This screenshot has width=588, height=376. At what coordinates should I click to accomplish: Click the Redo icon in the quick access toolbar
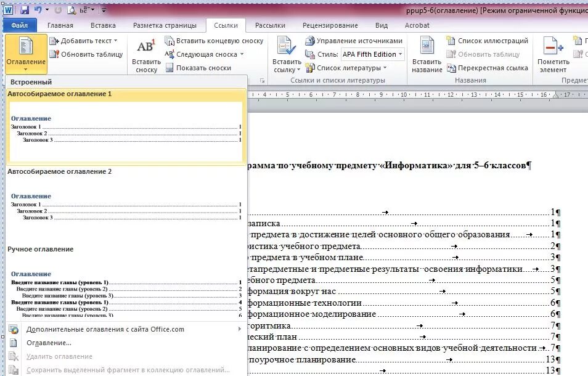pyautogui.click(x=58, y=10)
